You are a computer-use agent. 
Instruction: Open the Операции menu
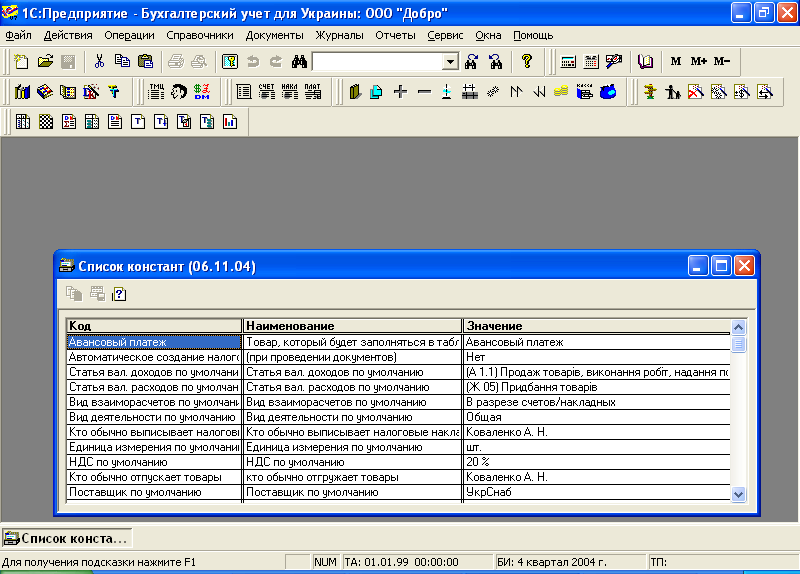point(129,35)
